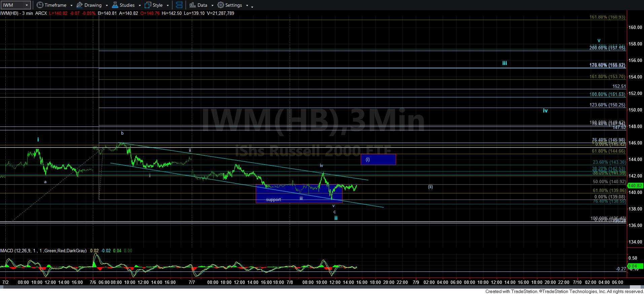
Task: Click the bid 'B=140.81' value
Action: tap(108, 13)
